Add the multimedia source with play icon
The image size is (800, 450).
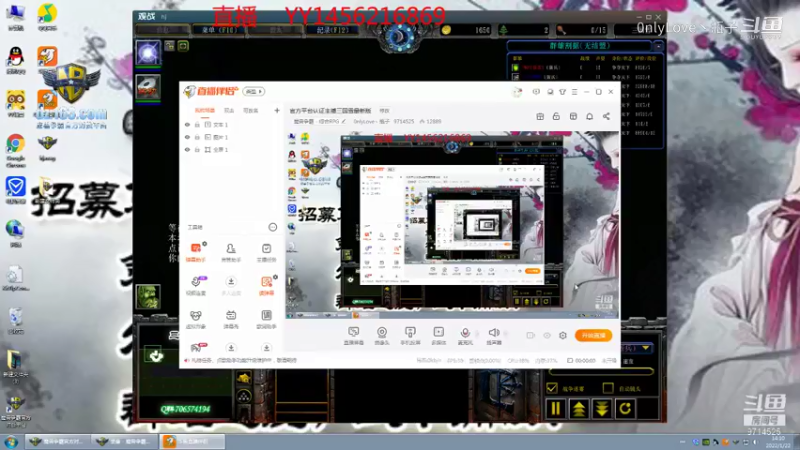(438, 336)
